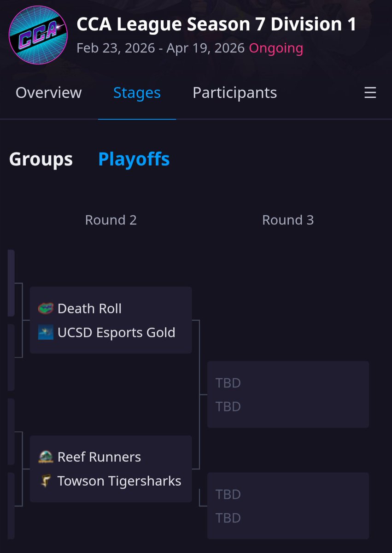The width and height of the screenshot is (392, 553).
Task: Open the lower Round 3 TBD match
Action: tap(288, 506)
